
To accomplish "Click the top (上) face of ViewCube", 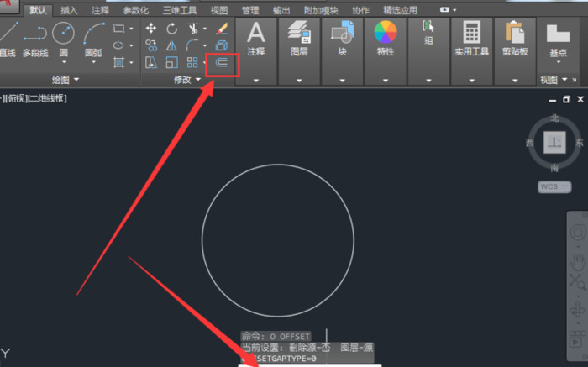I will [x=554, y=142].
